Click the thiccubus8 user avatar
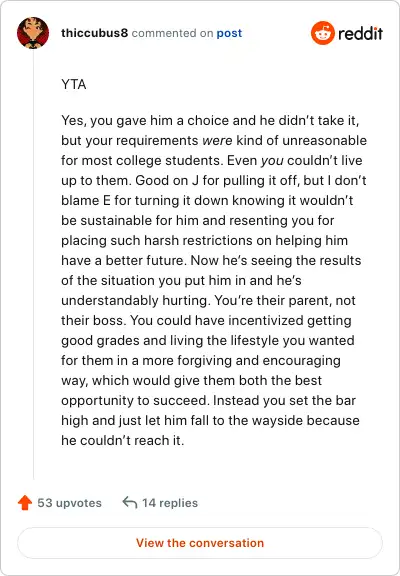 click(33, 33)
